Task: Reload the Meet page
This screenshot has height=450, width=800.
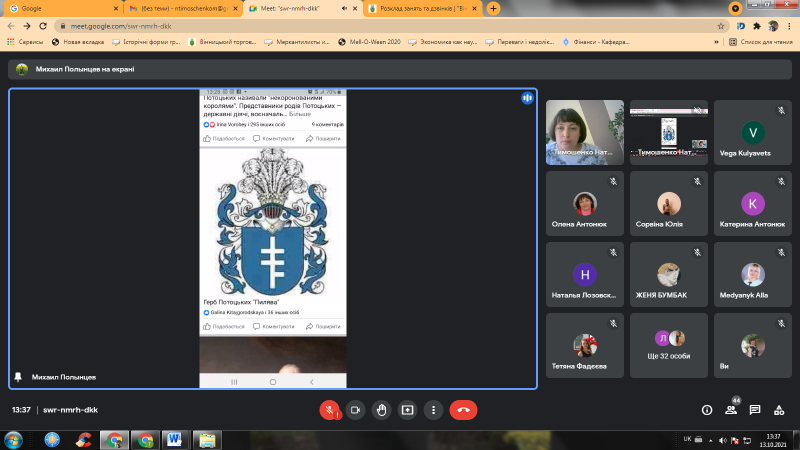Action: tap(43, 26)
